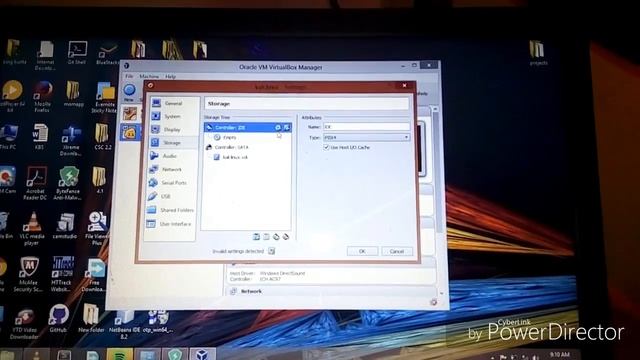Viewport: 640px width, 360px height.
Task: Open ByteFence Anti-Malware shortcut
Action: [68, 183]
